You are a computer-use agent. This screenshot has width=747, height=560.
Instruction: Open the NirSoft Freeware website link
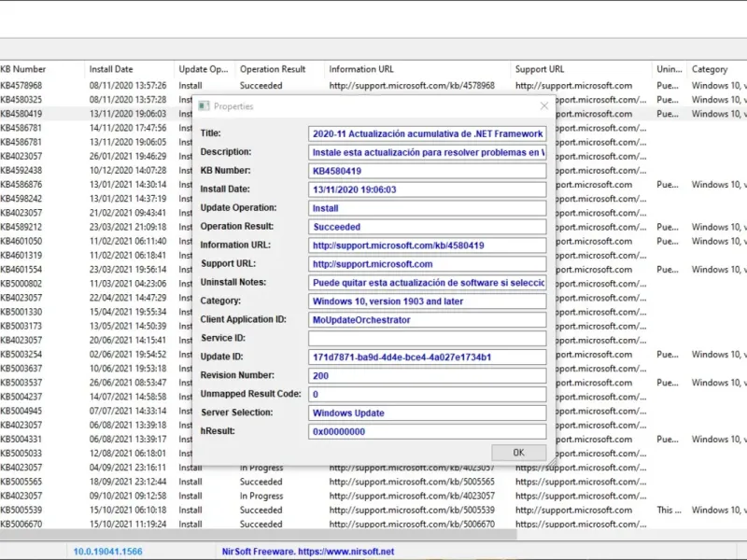[x=308, y=552]
